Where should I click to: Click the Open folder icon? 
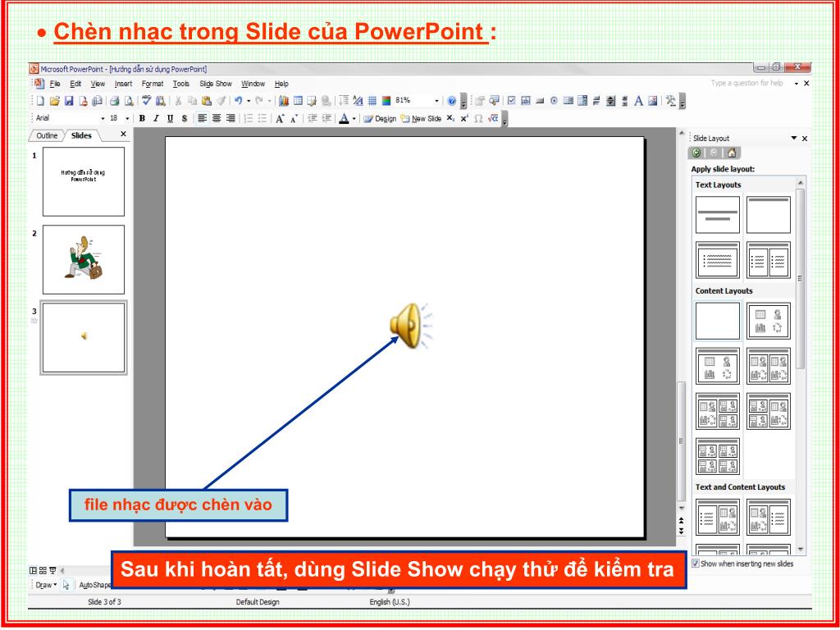tap(55, 101)
